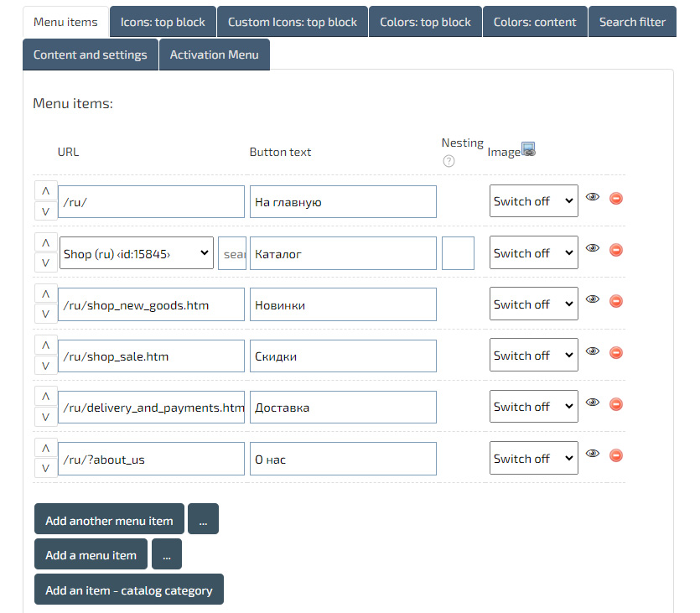Screen dimensions: 700x613
Task: Move the Доставка row down
Action: tap(45, 417)
